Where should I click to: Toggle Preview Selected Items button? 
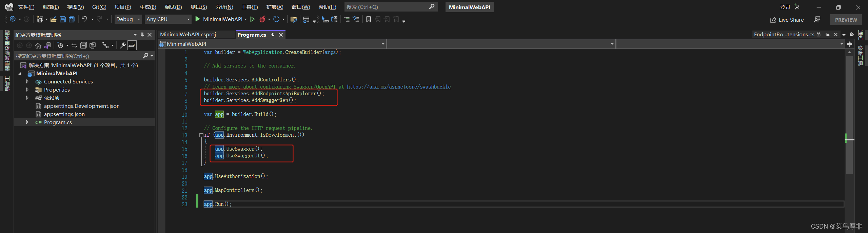pyautogui.click(x=132, y=45)
